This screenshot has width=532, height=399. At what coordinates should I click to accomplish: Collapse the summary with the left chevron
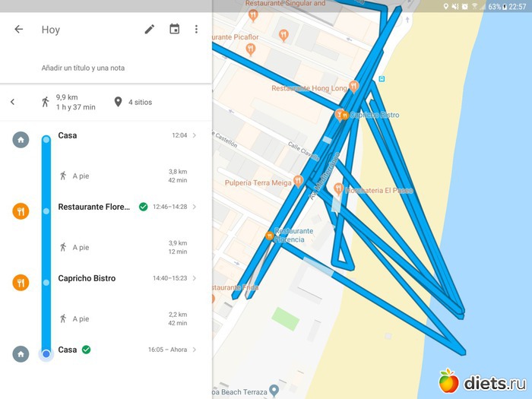[x=13, y=102]
